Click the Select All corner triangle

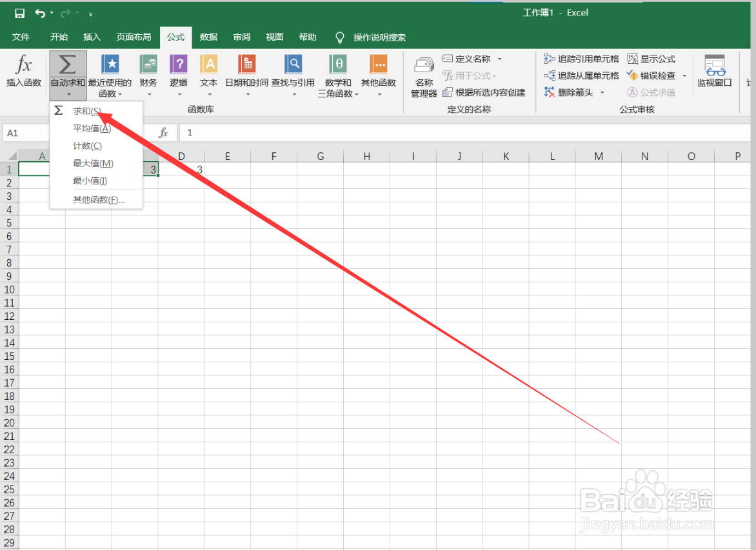tap(12, 155)
